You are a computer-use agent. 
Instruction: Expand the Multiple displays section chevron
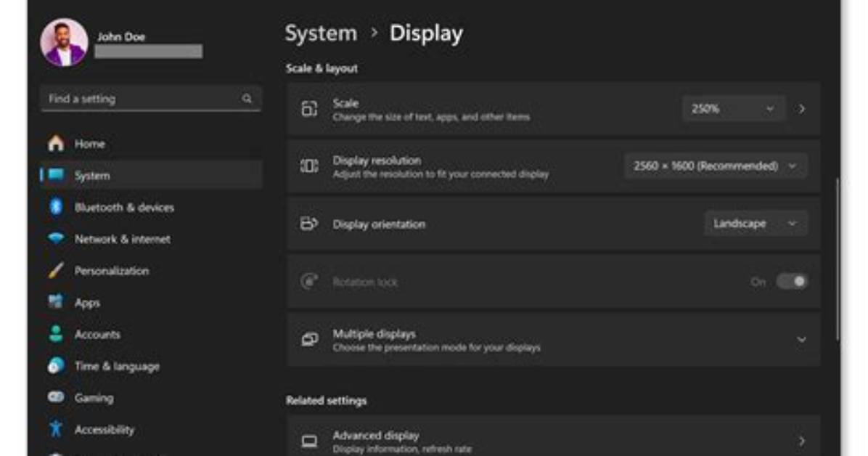[801, 340]
